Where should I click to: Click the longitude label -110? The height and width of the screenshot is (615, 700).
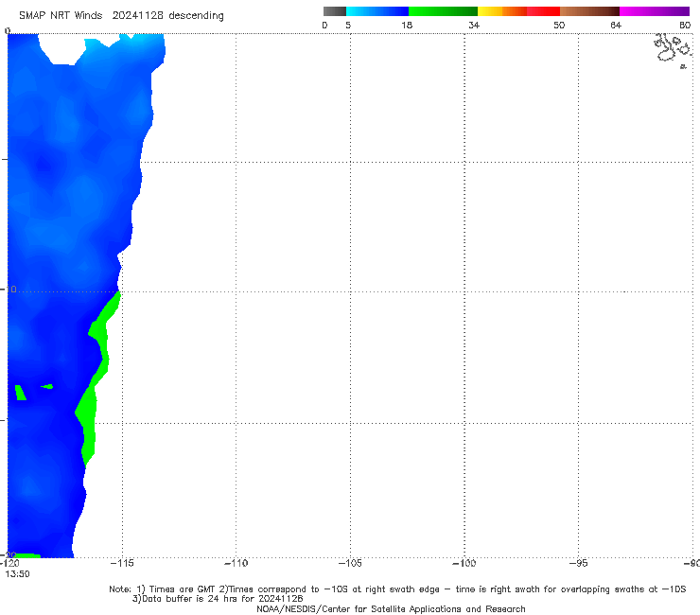236,563
